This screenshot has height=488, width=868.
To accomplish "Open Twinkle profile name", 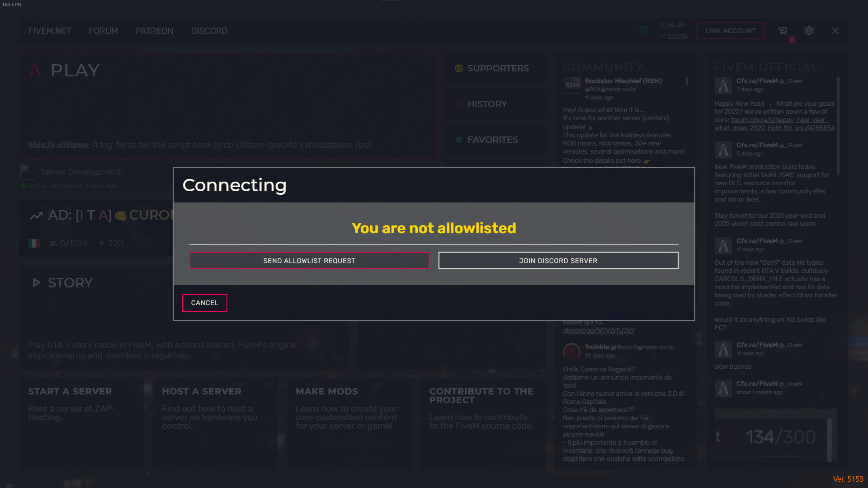I will click(x=597, y=347).
